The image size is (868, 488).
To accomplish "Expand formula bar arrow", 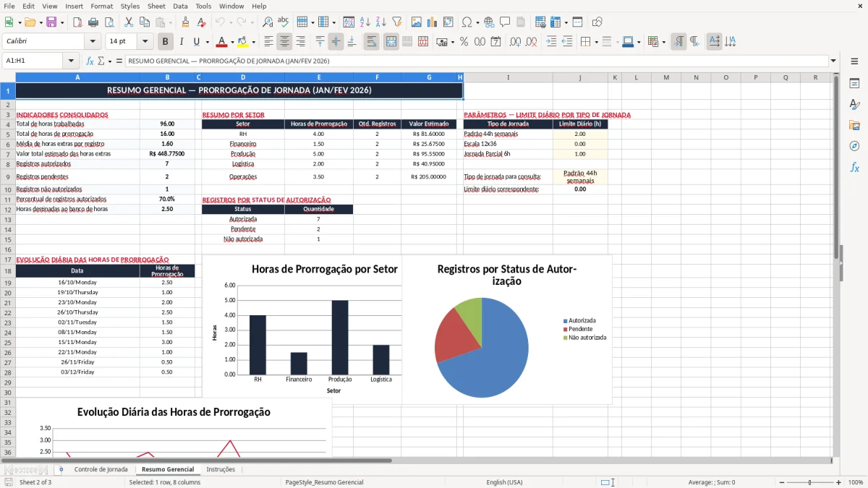I will pyautogui.click(x=833, y=61).
